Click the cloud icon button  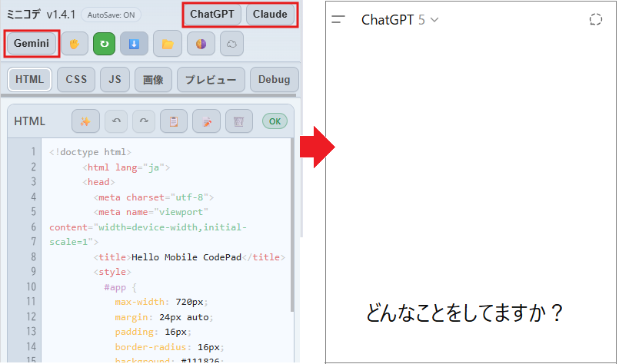pos(232,44)
